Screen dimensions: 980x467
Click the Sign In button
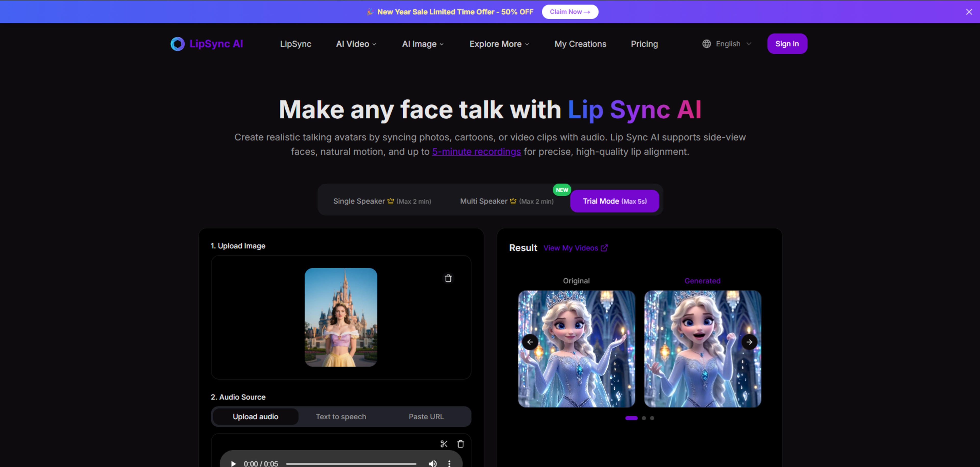787,44
